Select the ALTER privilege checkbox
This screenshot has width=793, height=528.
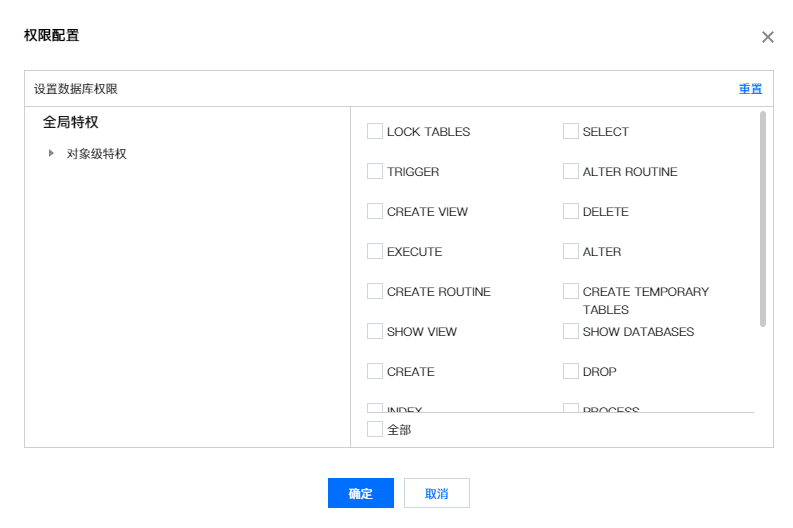571,251
